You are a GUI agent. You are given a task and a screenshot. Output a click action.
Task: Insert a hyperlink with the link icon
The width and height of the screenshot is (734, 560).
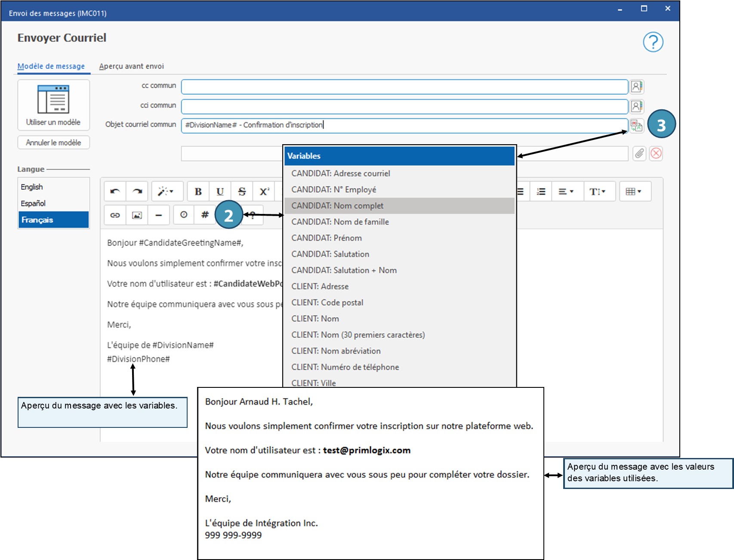pos(115,215)
